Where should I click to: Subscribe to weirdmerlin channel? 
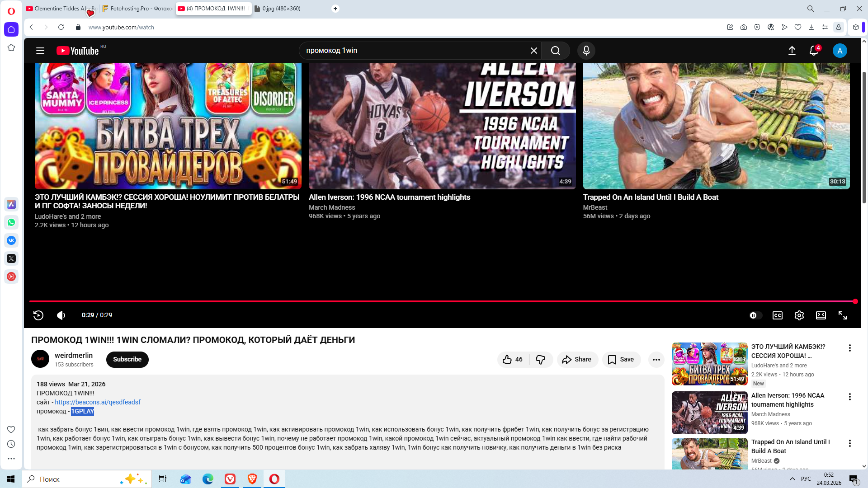(127, 360)
